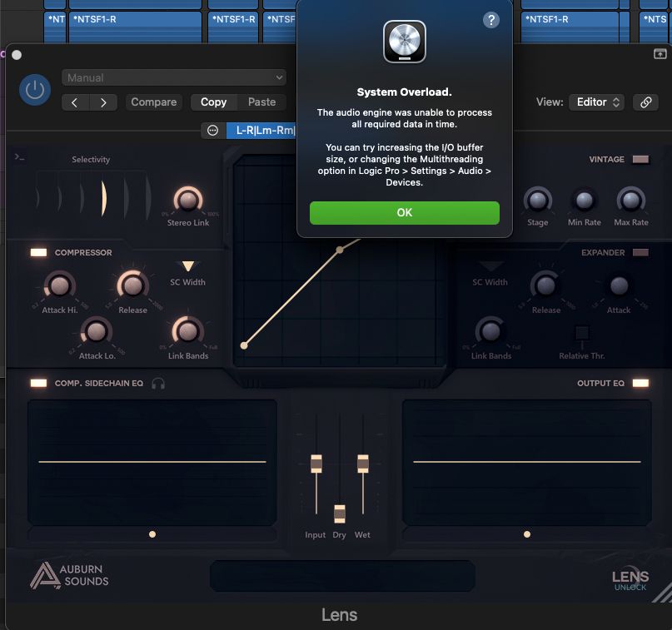The height and width of the screenshot is (630, 672).
Task: Click the sidechain EQ curve display
Action: coord(152,463)
